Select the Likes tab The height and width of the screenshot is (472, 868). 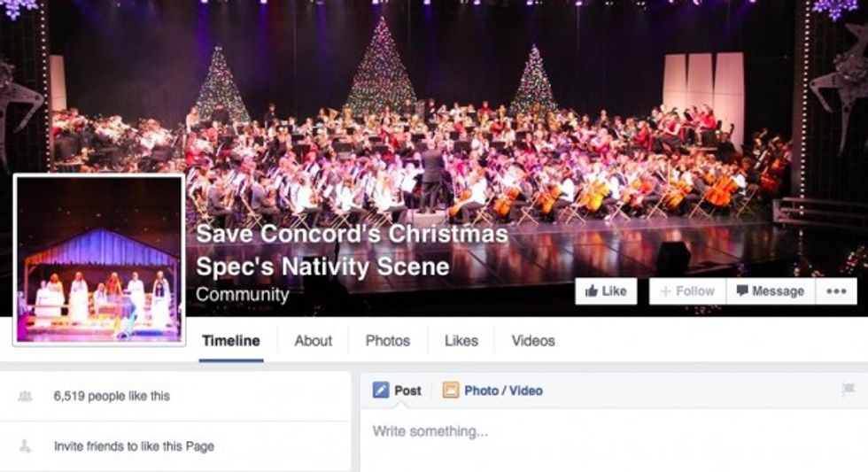pyautogui.click(x=461, y=341)
